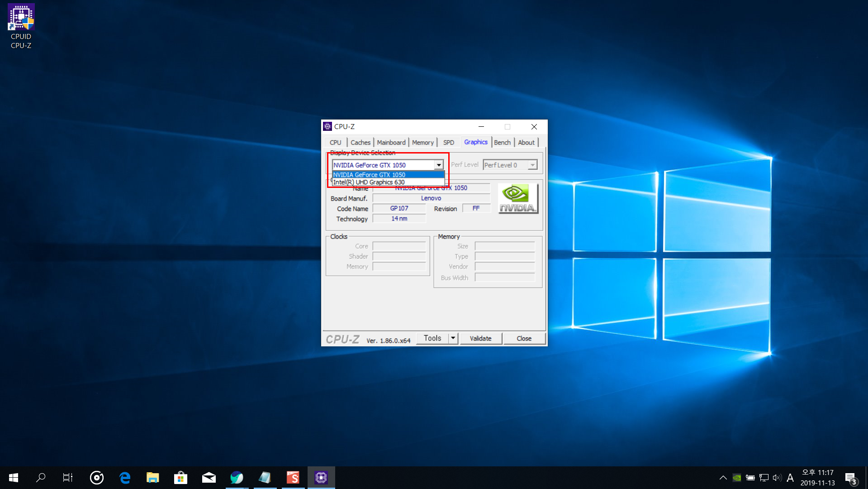Open taskbar Search magnifier
Image resolution: width=868 pixels, height=489 pixels.
41,478
